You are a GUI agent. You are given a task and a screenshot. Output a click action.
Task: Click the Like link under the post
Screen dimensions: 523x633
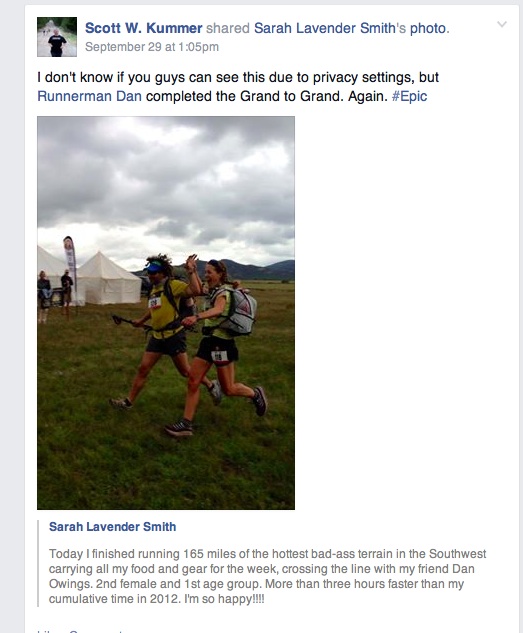[x=45, y=631]
